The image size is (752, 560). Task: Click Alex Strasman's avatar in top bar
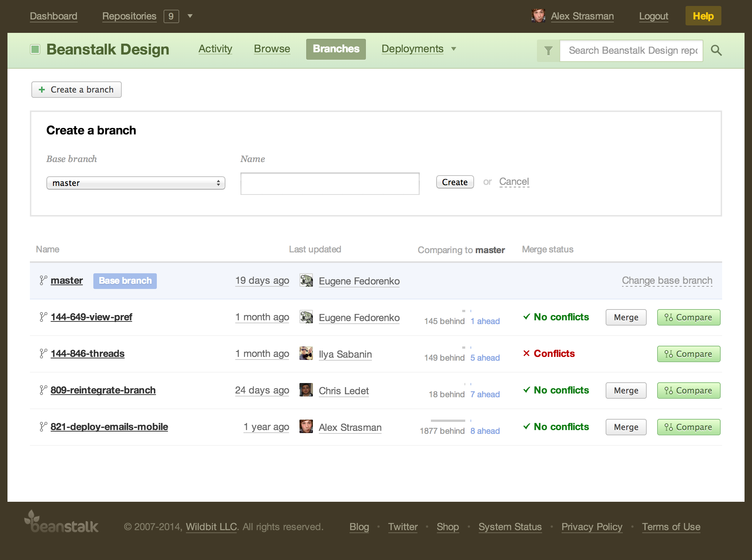pyautogui.click(x=538, y=16)
